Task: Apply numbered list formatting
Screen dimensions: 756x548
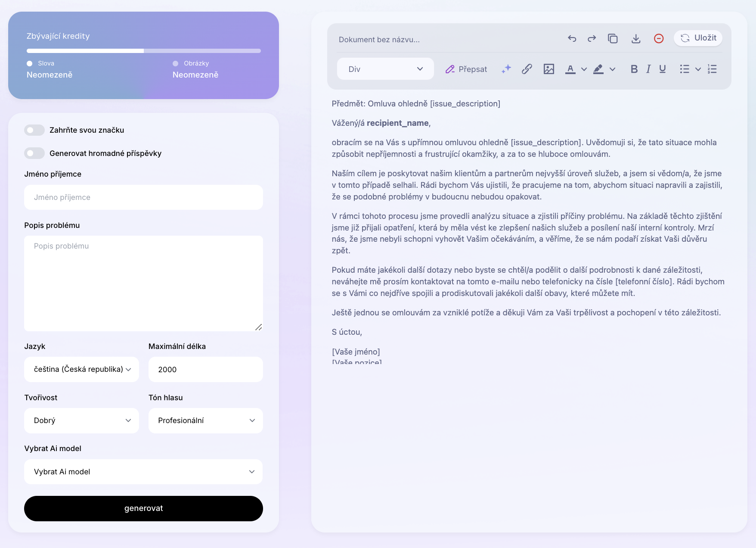Action: [713, 69]
